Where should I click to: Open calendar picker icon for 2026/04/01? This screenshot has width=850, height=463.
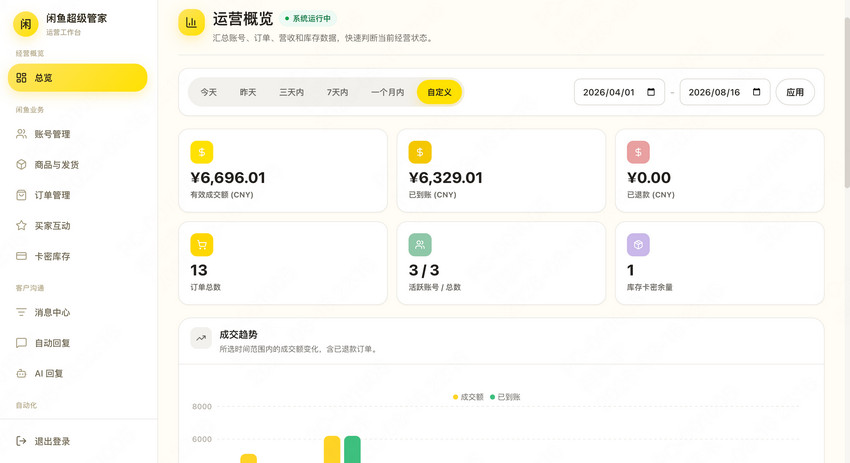tap(651, 92)
